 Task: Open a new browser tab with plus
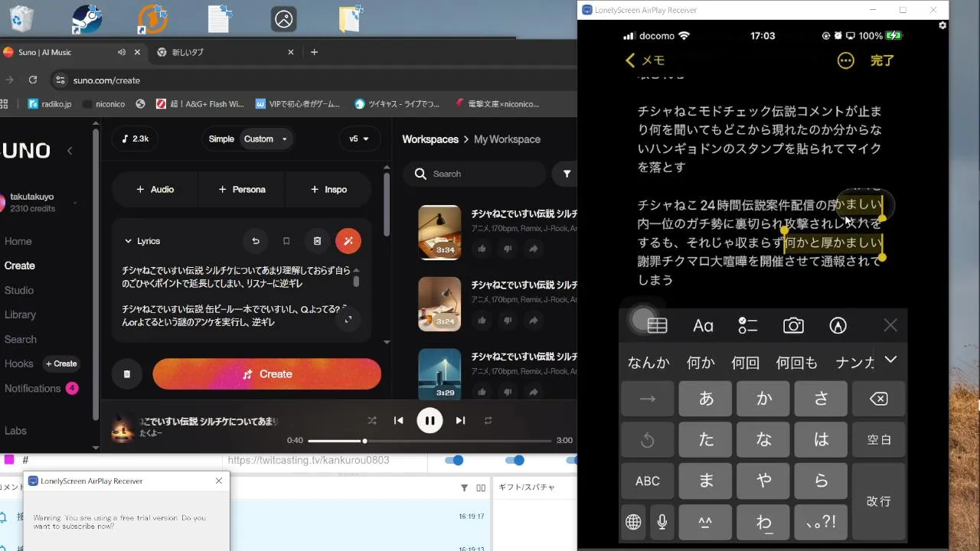[x=314, y=52]
